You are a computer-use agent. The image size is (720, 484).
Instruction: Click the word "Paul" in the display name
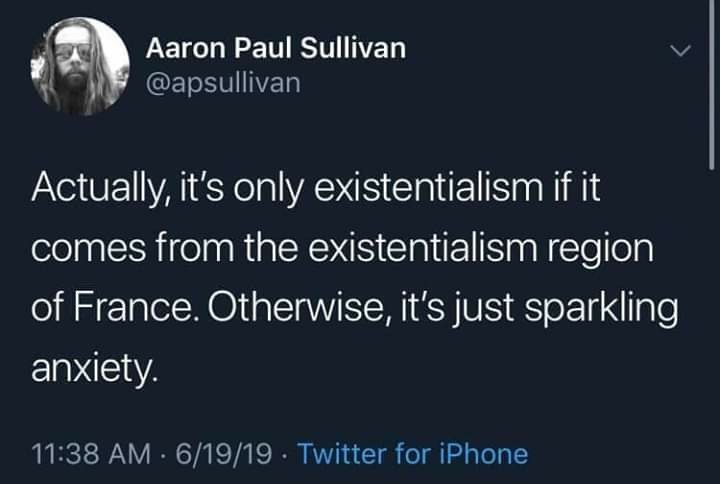260,47
